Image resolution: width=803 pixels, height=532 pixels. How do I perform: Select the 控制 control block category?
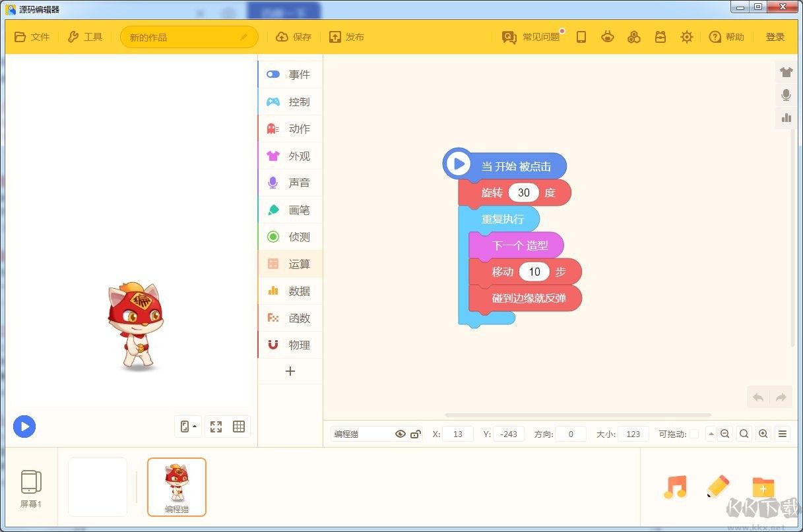pyautogui.click(x=290, y=102)
